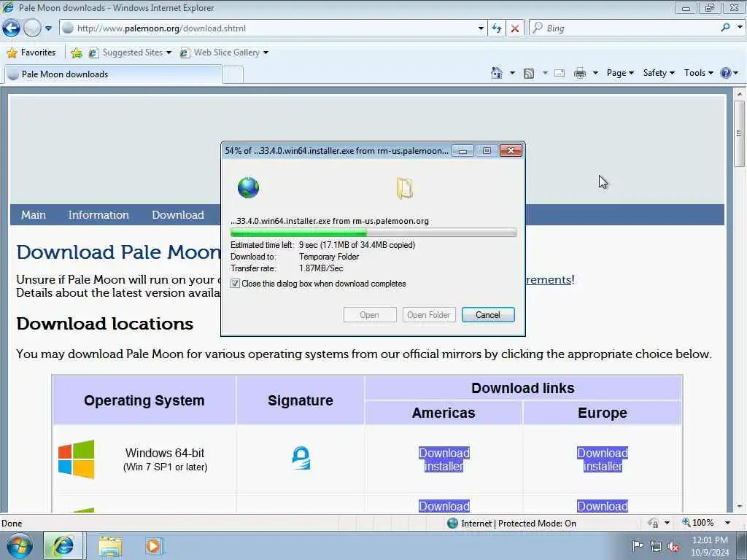Image resolution: width=747 pixels, height=560 pixels.
Task: Click the Open Folder button
Action: click(x=429, y=315)
